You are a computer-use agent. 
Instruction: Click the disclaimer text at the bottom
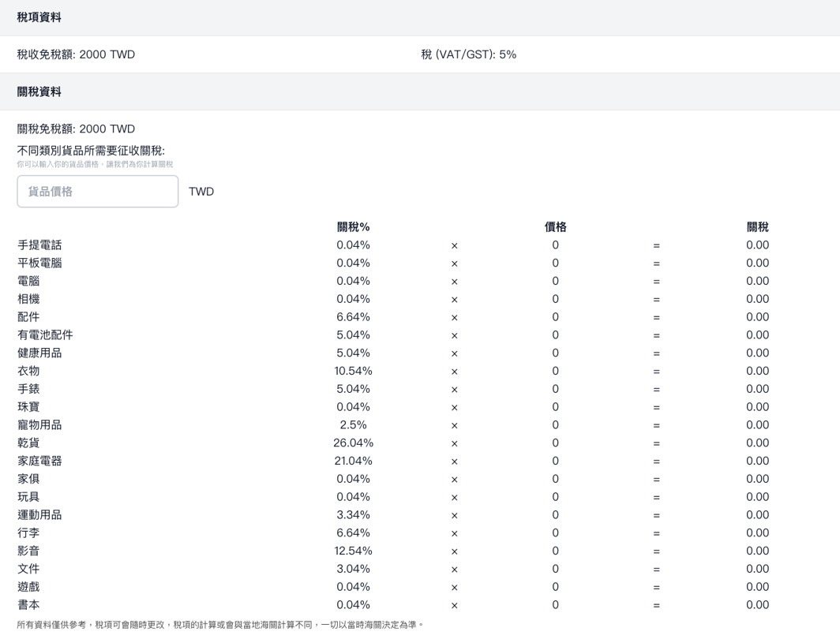tap(221, 625)
